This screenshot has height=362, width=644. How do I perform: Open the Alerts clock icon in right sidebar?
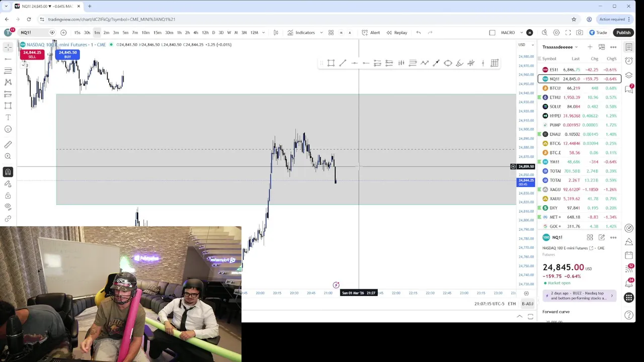point(629,61)
